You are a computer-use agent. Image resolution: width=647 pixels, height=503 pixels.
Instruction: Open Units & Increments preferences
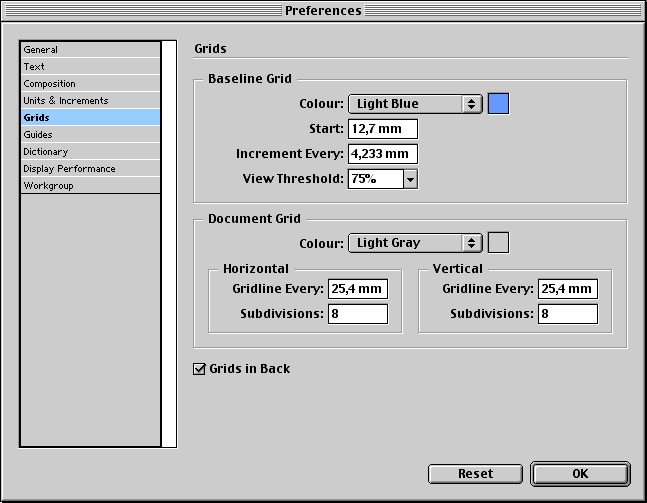point(90,100)
